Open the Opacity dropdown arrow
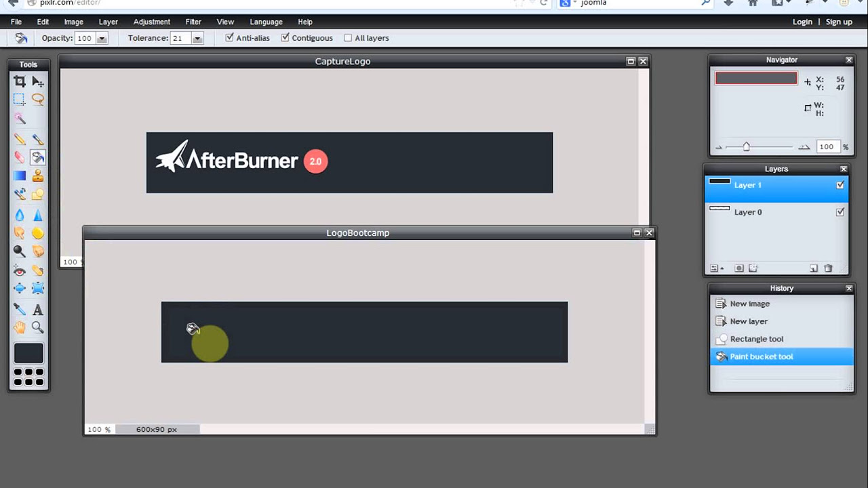The height and width of the screenshot is (488, 868). click(x=102, y=39)
